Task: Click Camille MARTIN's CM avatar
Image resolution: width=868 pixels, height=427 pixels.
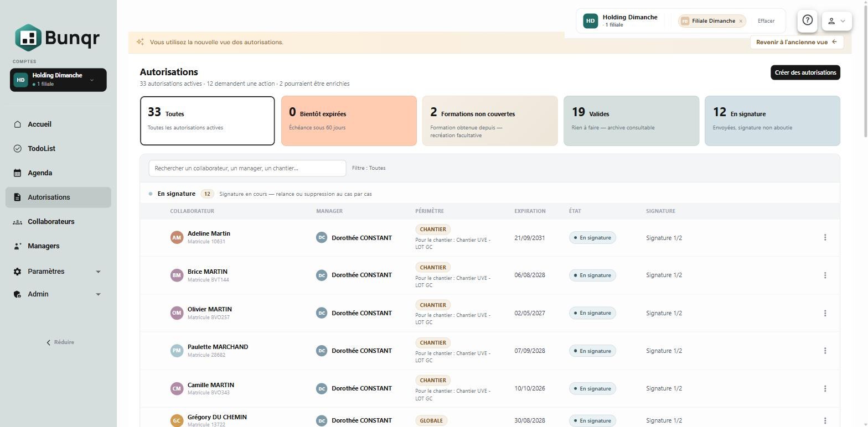Action: click(177, 388)
